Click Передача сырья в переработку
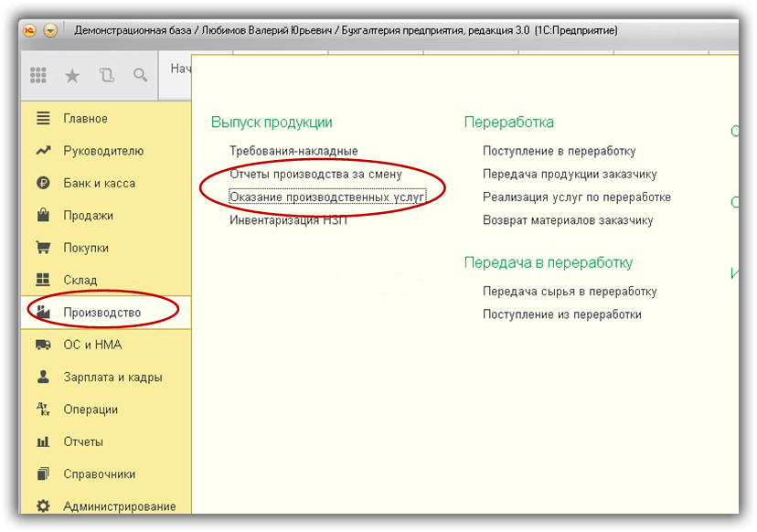 570,292
